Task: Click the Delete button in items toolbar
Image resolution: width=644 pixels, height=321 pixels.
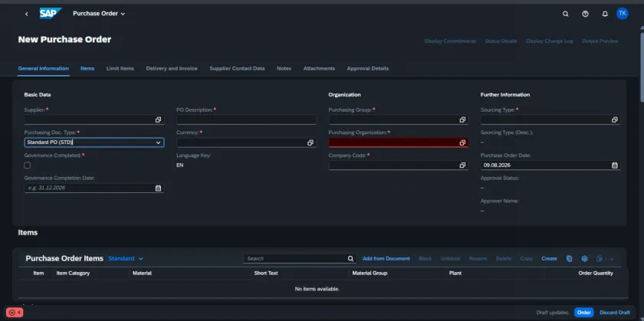Action: point(504,259)
